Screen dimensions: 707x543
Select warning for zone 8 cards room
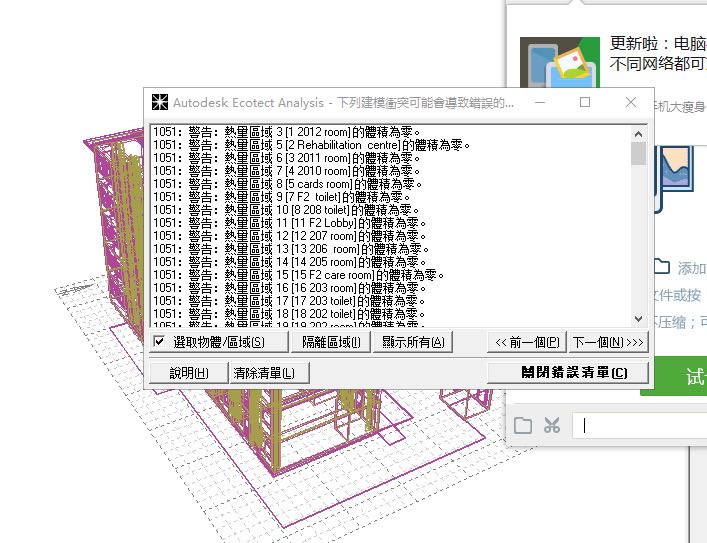(x=287, y=184)
